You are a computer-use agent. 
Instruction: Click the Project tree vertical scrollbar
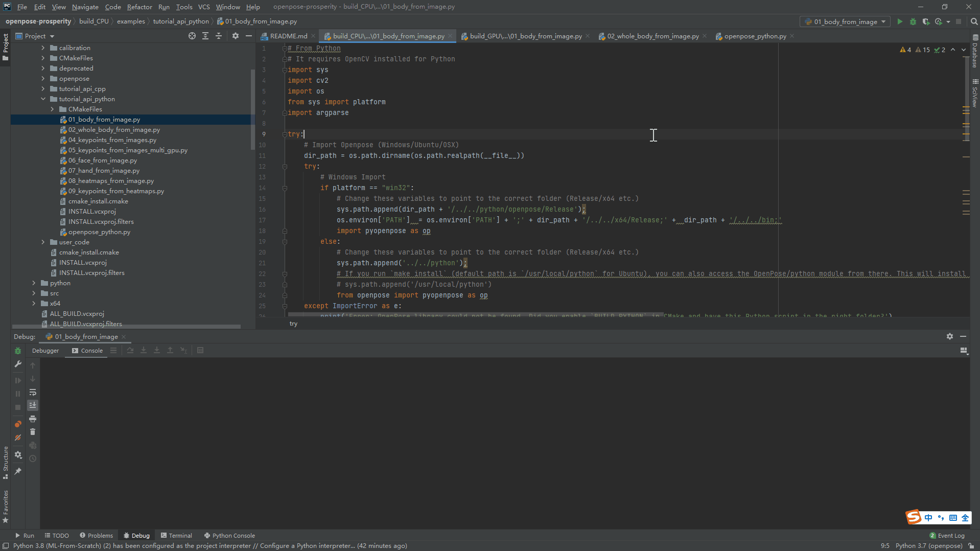[252, 109]
